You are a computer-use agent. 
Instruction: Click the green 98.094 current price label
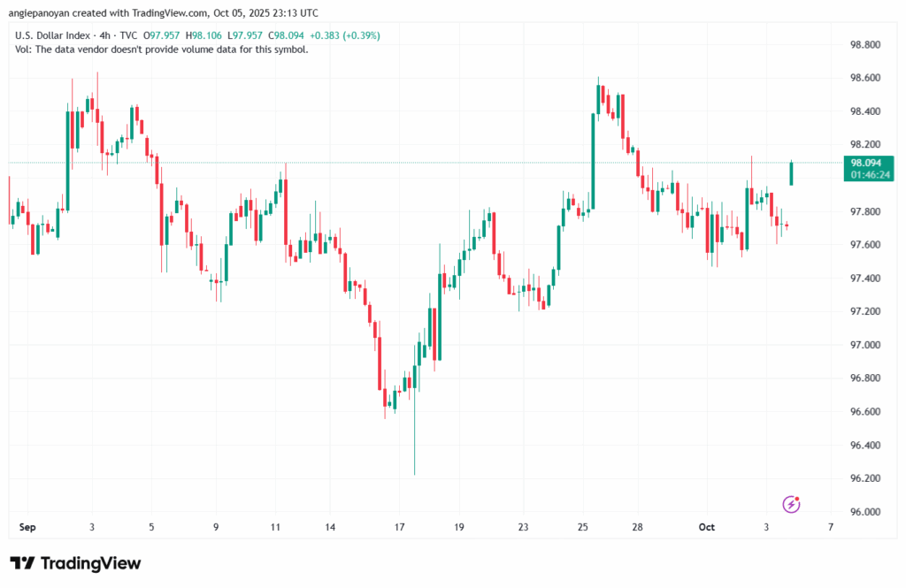pos(864,163)
